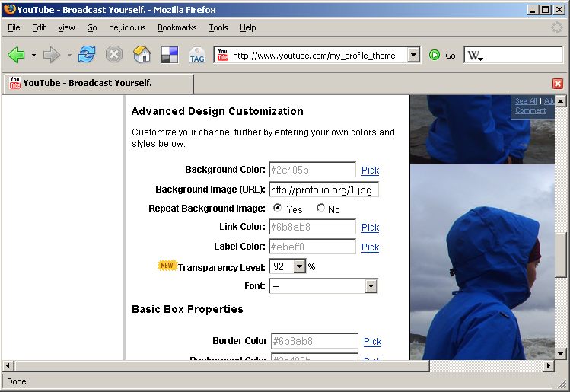Open the Wikipedia search engine selector
The height and width of the screenshot is (392, 570).
pos(476,56)
